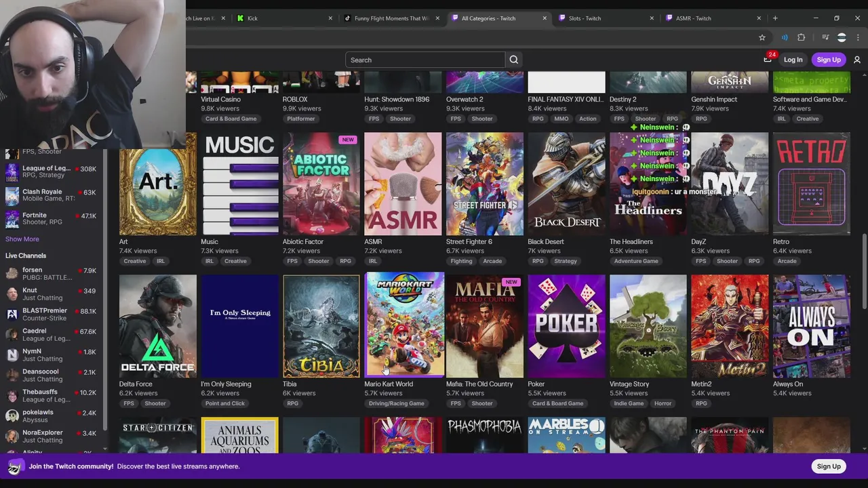Close the All Categories - Twitch tab
Viewport: 868px width, 488px height.
pos(545,18)
